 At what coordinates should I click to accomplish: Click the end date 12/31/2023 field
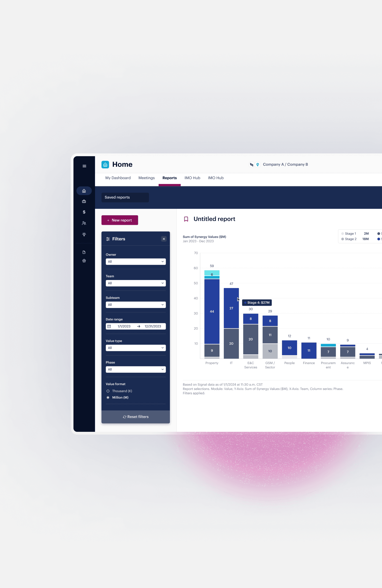[153, 326]
